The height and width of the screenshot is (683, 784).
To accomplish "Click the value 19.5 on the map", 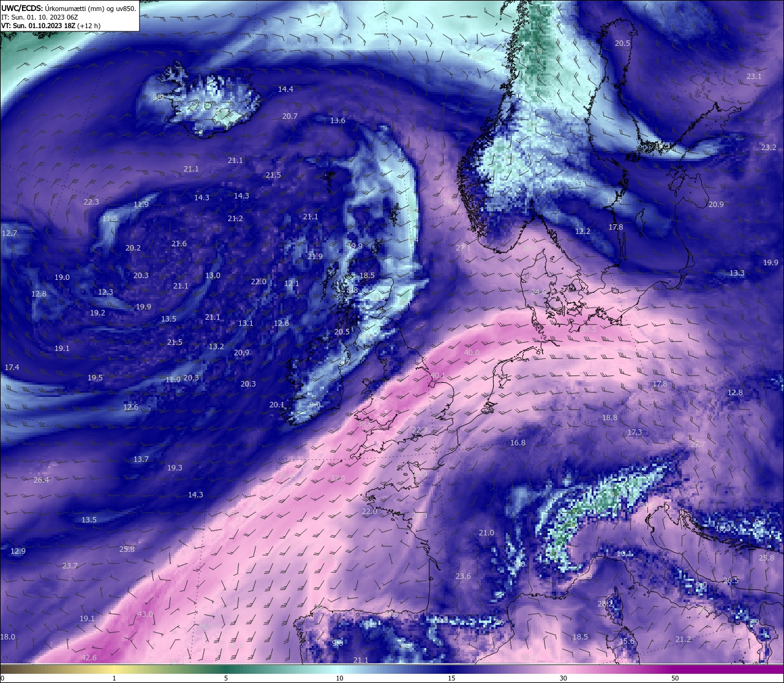I will pyautogui.click(x=95, y=378).
